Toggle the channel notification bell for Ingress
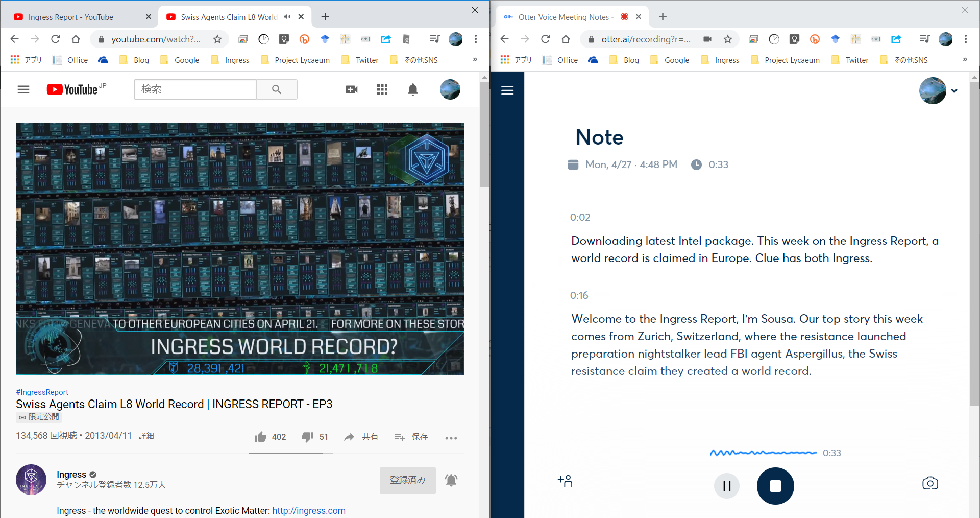 click(x=451, y=480)
